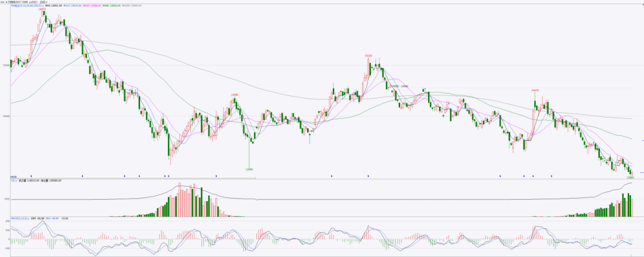644x257 pixels.
Task: Click the 16075 peak price label
Action: pyautogui.click(x=42, y=10)
